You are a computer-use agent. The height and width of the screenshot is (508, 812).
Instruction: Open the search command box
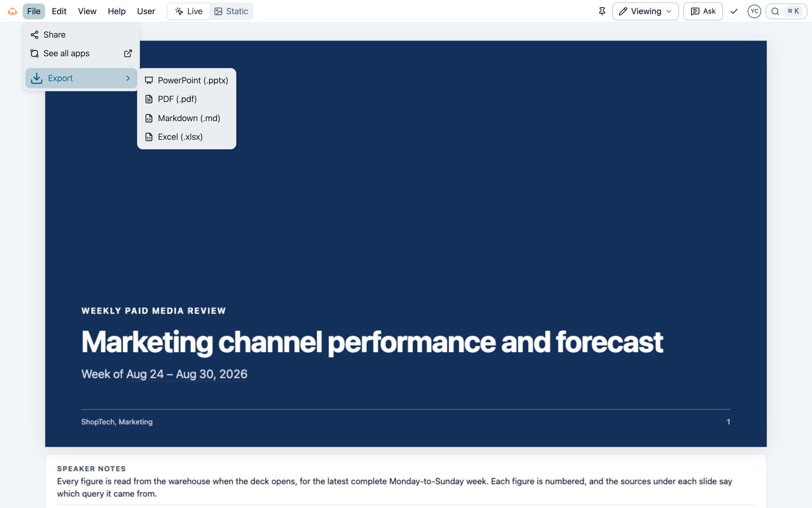[x=786, y=11]
